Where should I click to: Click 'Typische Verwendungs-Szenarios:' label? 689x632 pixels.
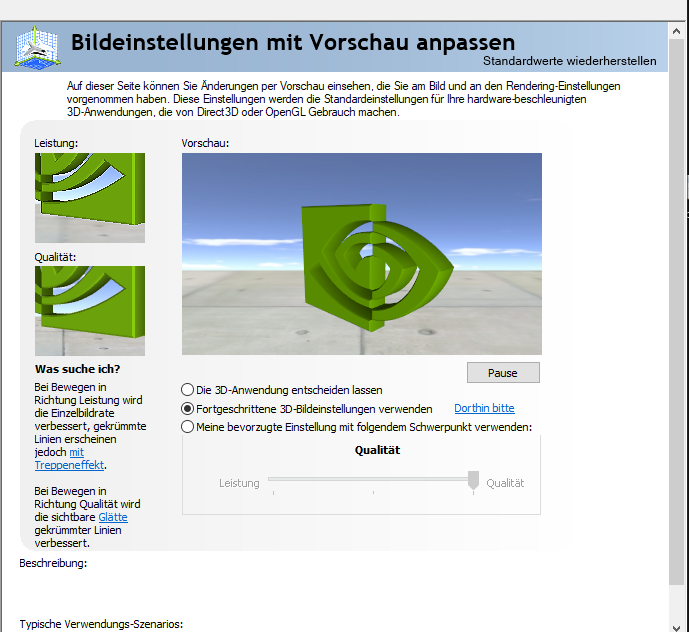coord(101,624)
